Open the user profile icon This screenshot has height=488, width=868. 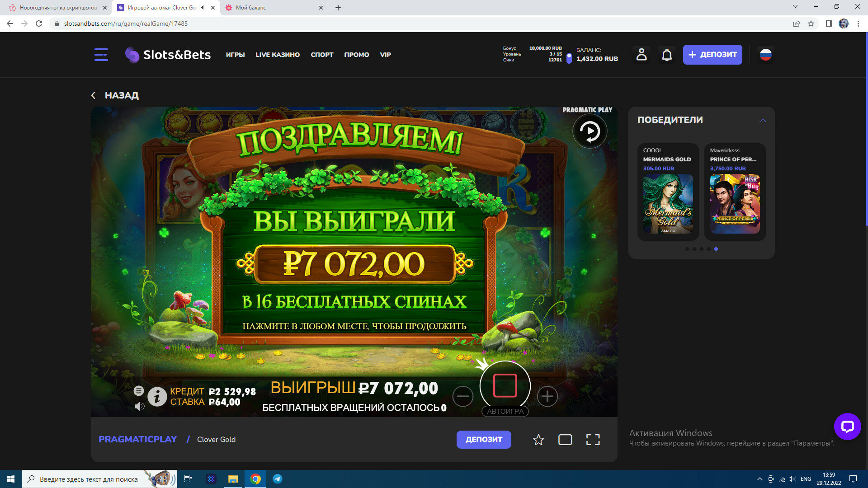[641, 55]
